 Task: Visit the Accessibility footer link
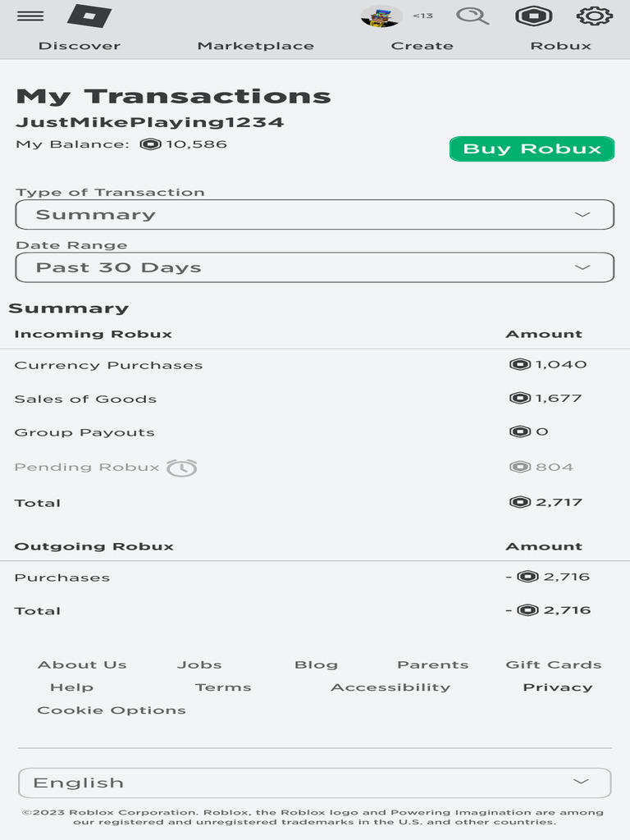point(390,687)
